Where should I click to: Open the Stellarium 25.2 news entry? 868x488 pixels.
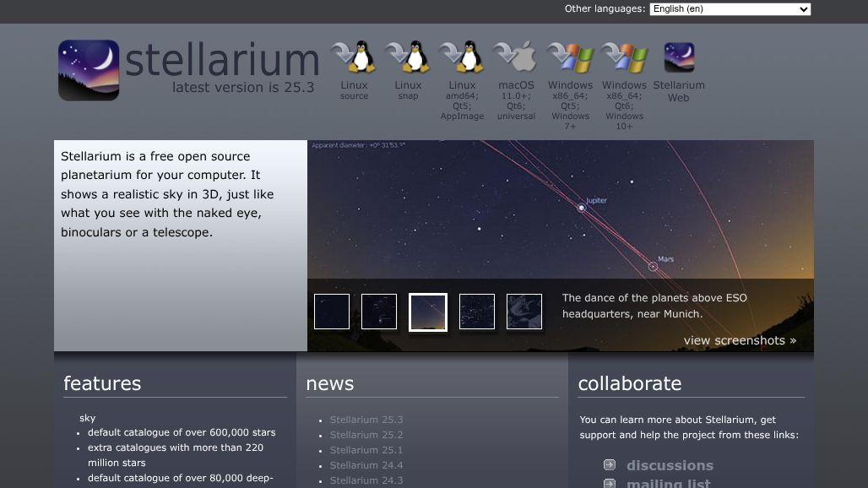[366, 435]
